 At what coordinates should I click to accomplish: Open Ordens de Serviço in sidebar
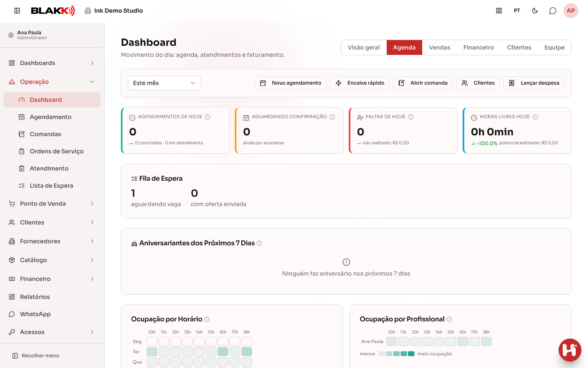pyautogui.click(x=52, y=151)
